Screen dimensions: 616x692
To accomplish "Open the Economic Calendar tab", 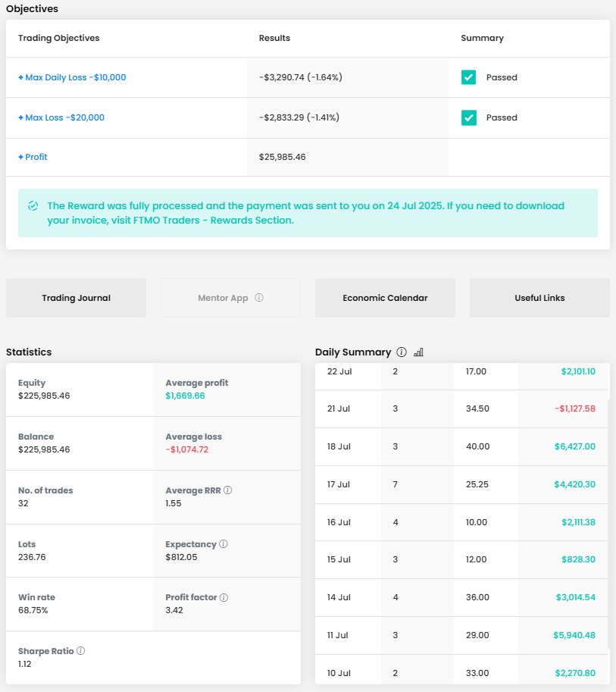I will (385, 298).
